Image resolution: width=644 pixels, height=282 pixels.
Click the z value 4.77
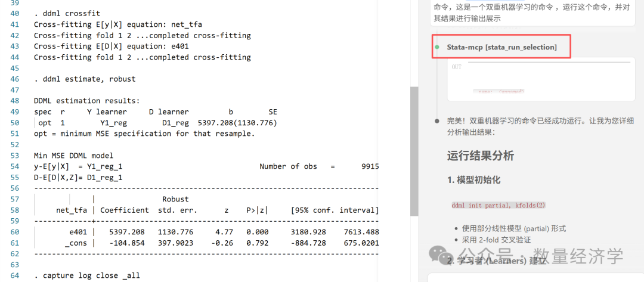224,232
